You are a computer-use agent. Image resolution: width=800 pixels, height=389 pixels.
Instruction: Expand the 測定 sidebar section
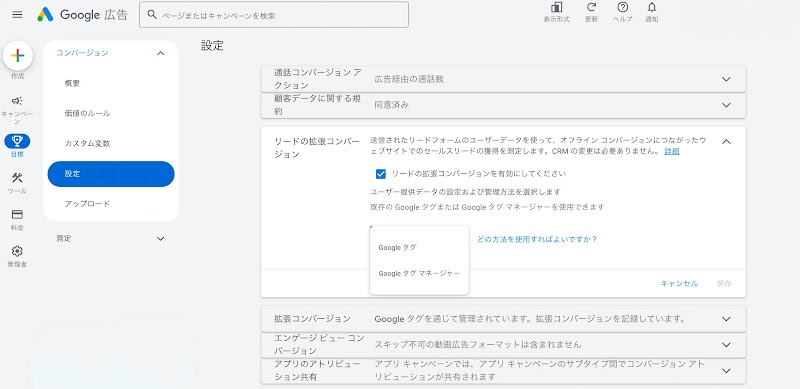coord(160,238)
